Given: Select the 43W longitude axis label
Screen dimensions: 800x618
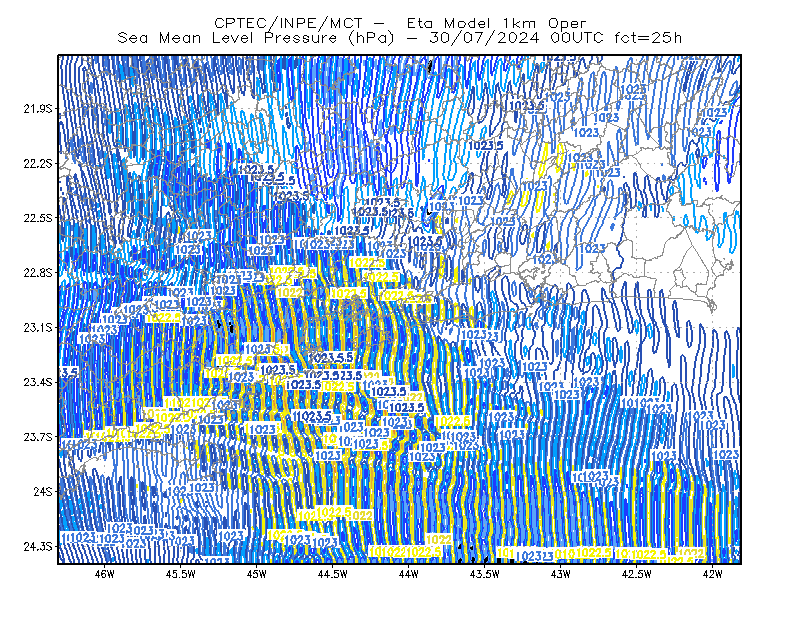Looking at the screenshot, I should [x=561, y=574].
